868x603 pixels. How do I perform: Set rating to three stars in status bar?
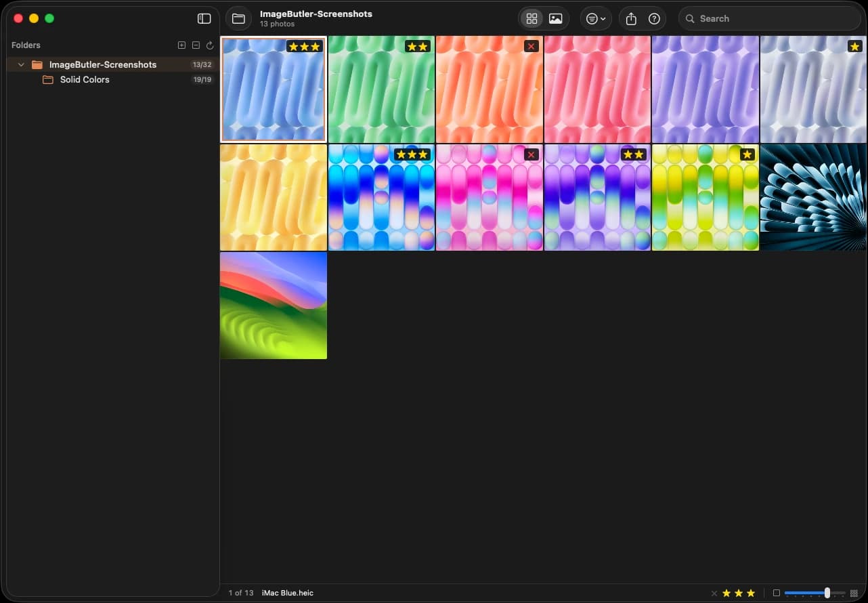point(751,594)
